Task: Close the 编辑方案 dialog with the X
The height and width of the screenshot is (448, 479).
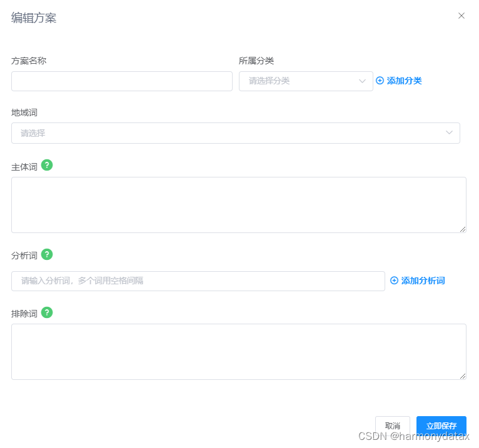Action: [x=461, y=16]
